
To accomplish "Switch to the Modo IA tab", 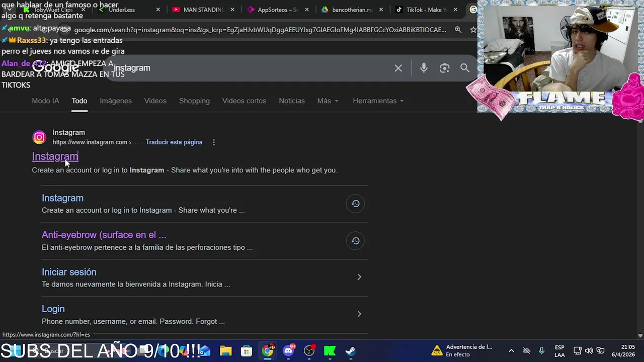I will point(45,101).
